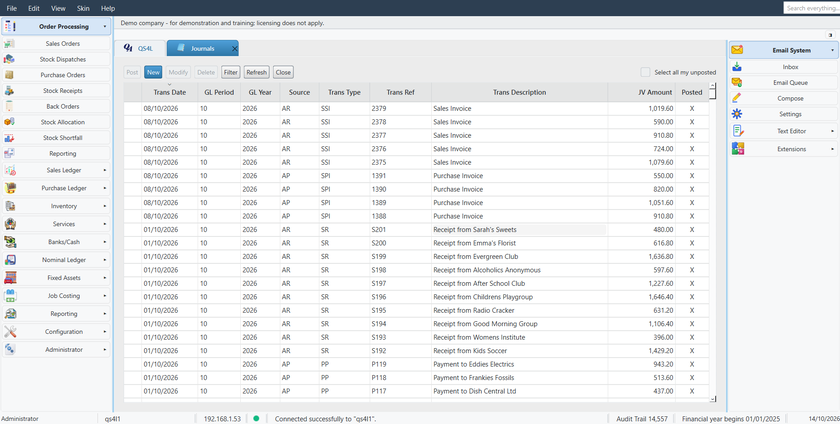Click the Refresh button

[x=257, y=72]
